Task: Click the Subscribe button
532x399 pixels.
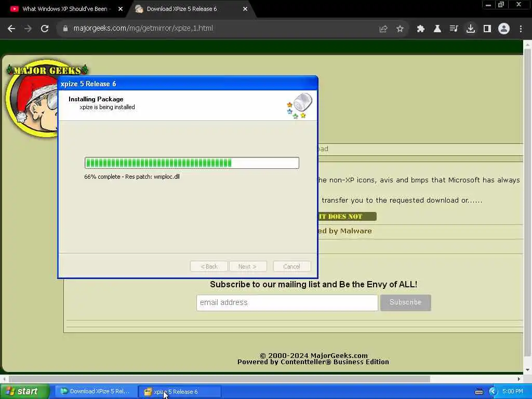Action: [405, 303]
